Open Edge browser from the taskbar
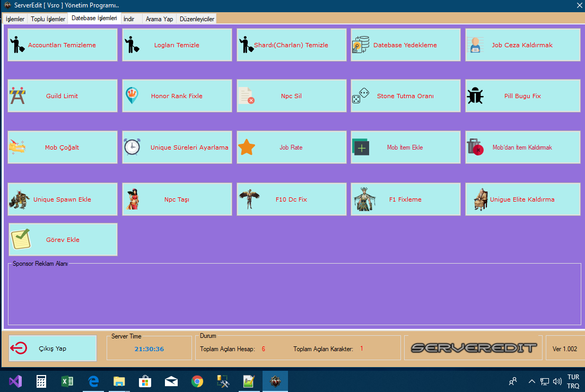The height and width of the screenshot is (392, 585). point(93,381)
